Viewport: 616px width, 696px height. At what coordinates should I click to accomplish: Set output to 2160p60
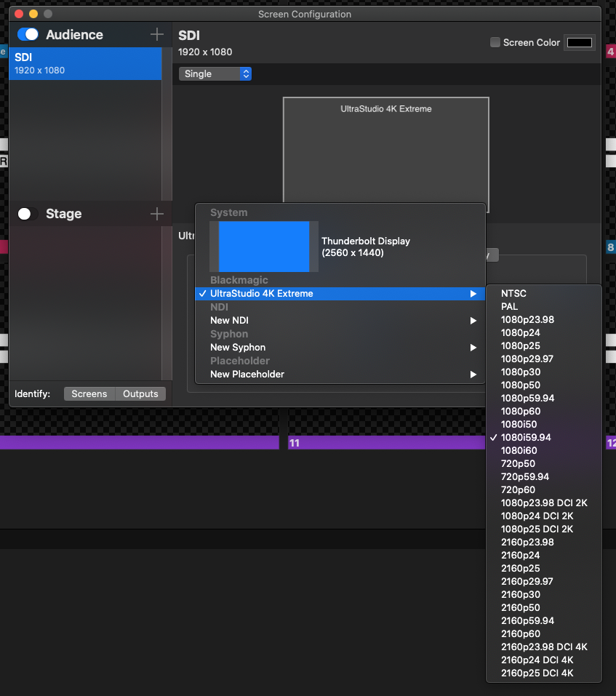point(544,634)
